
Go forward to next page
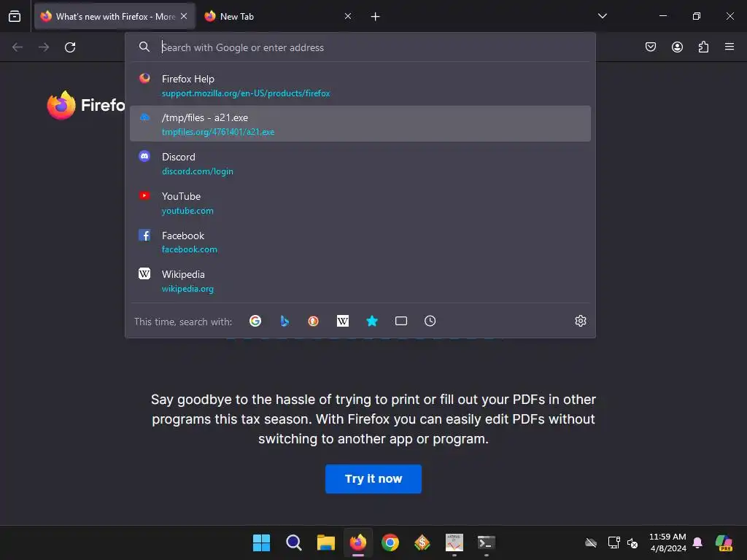(44, 47)
